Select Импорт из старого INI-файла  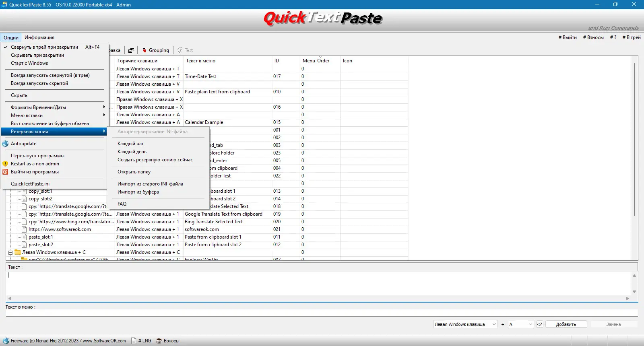tap(158, 184)
